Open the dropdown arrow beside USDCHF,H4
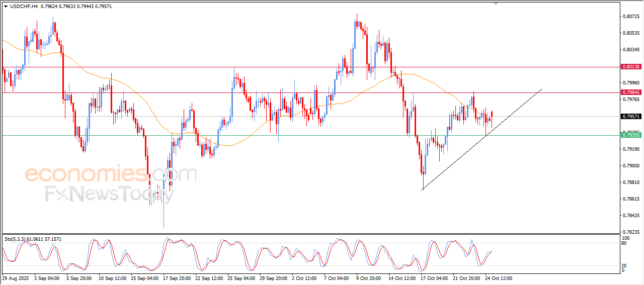Image resolution: width=644 pixels, height=285 pixels. coord(6,7)
